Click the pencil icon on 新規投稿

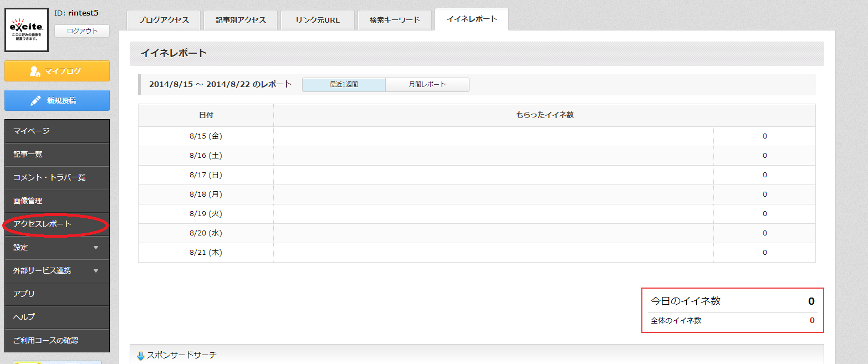[x=35, y=100]
